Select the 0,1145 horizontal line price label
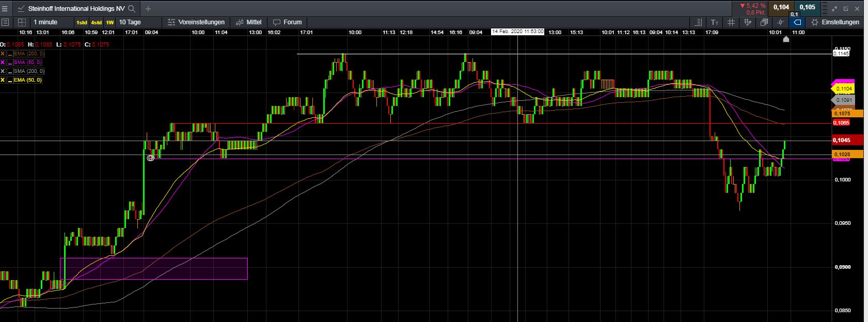Image resolution: width=868 pixels, height=322 pixels. coord(841,54)
